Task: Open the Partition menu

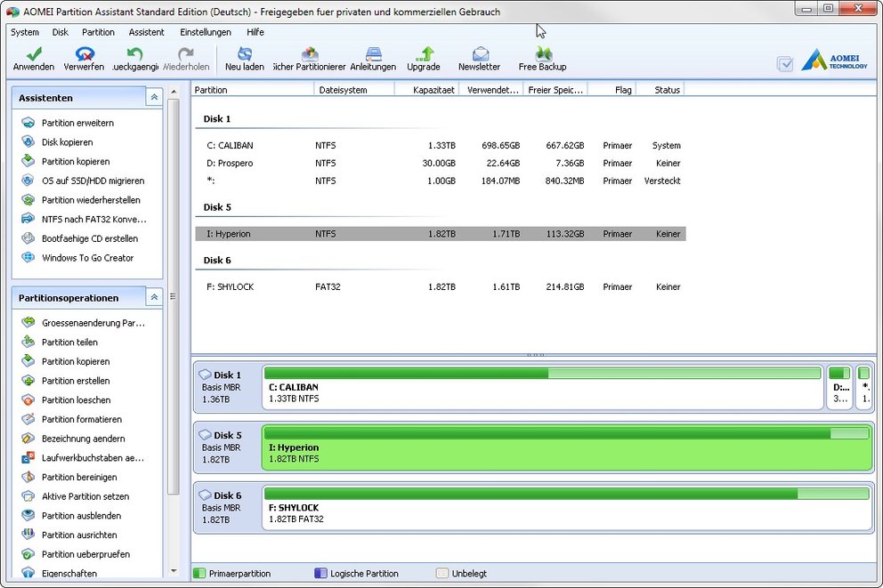Action: click(x=98, y=32)
